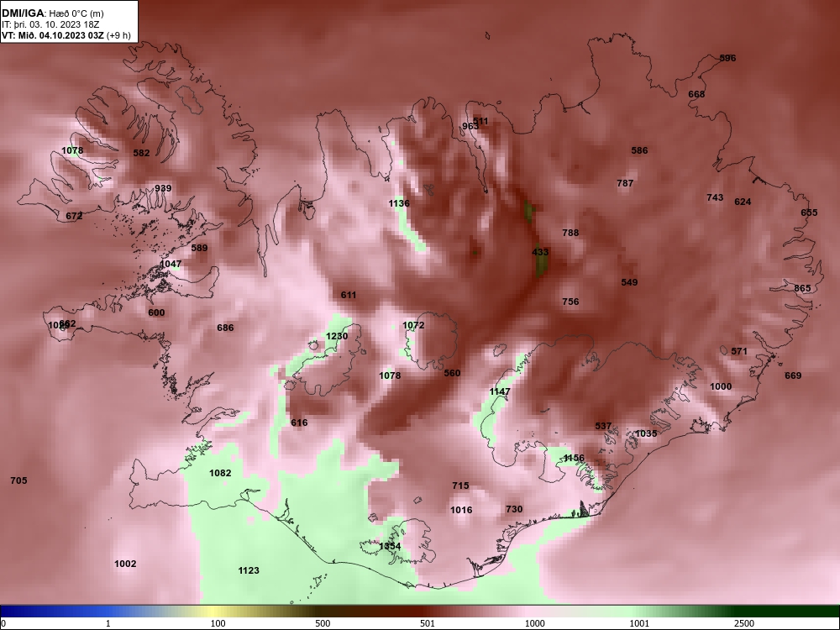Click the 586 height value
The width and height of the screenshot is (840, 630).
(x=639, y=150)
